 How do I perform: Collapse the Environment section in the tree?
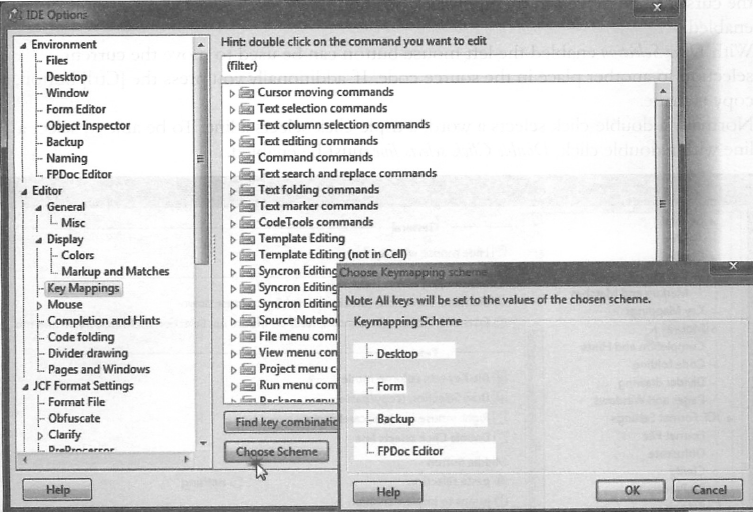(x=23, y=45)
